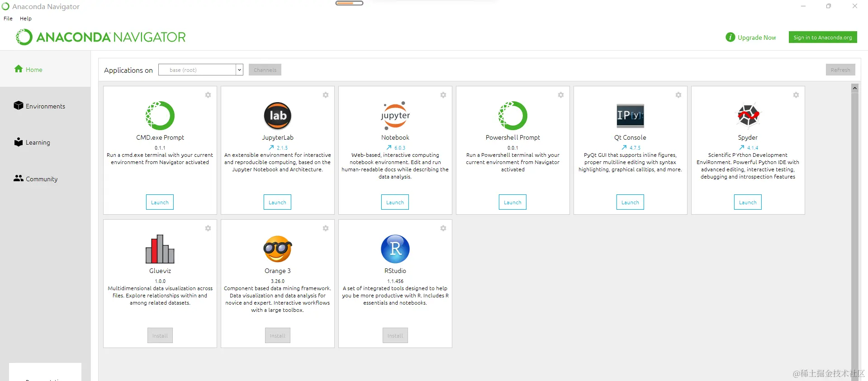Click the Notebook update arrow icon
The width and height of the screenshot is (868, 381).
tap(389, 147)
